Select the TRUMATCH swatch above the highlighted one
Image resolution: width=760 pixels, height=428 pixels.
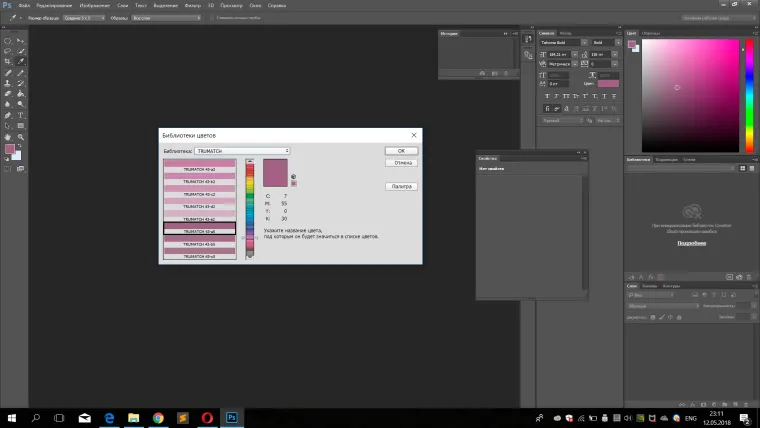[199, 219]
